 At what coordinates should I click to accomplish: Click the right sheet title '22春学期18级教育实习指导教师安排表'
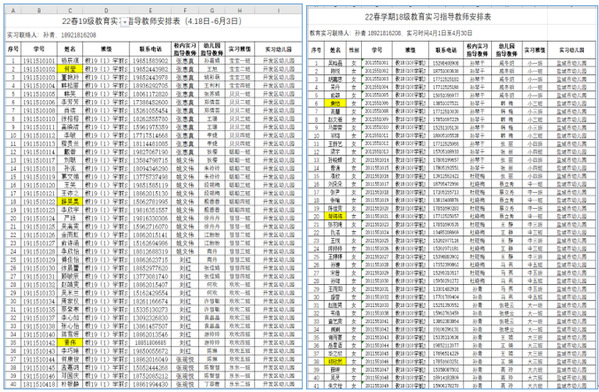click(x=428, y=17)
